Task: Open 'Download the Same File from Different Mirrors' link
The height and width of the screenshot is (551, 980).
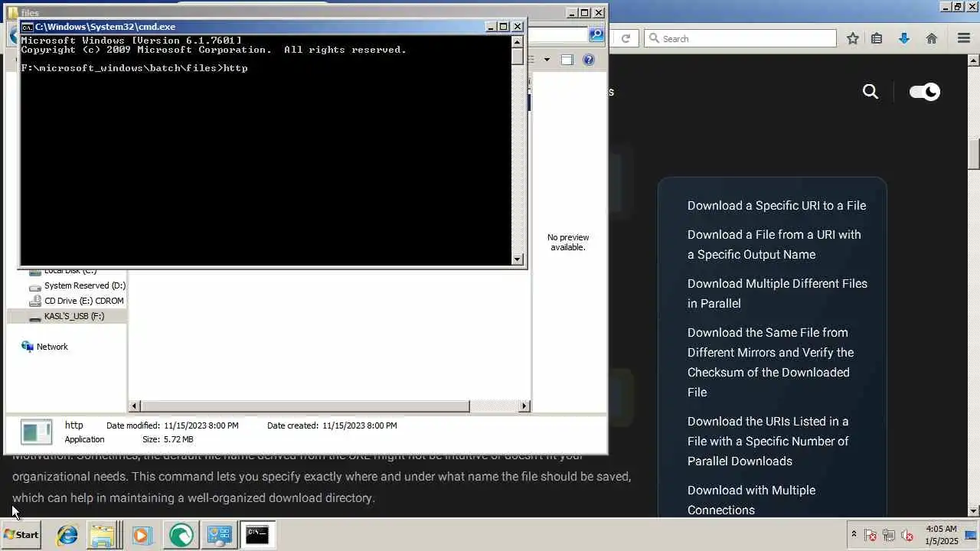Action: coord(770,362)
